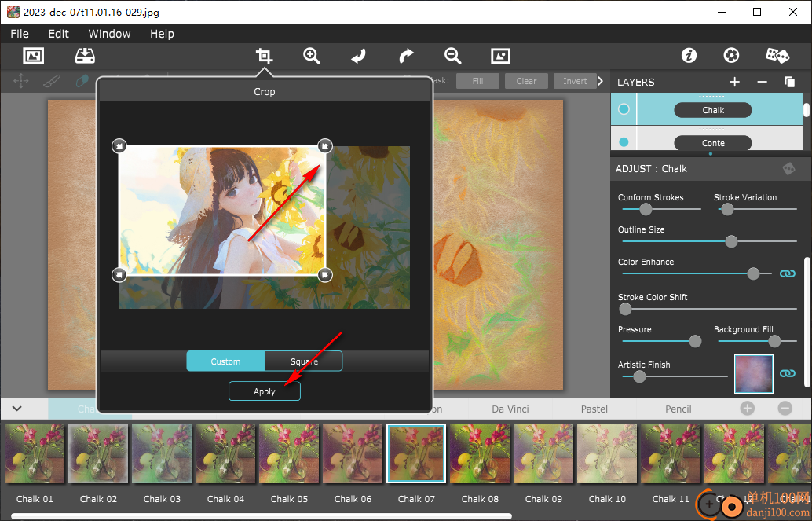The width and height of the screenshot is (812, 521).
Task: Open the settings wheel icon
Action: click(731, 55)
